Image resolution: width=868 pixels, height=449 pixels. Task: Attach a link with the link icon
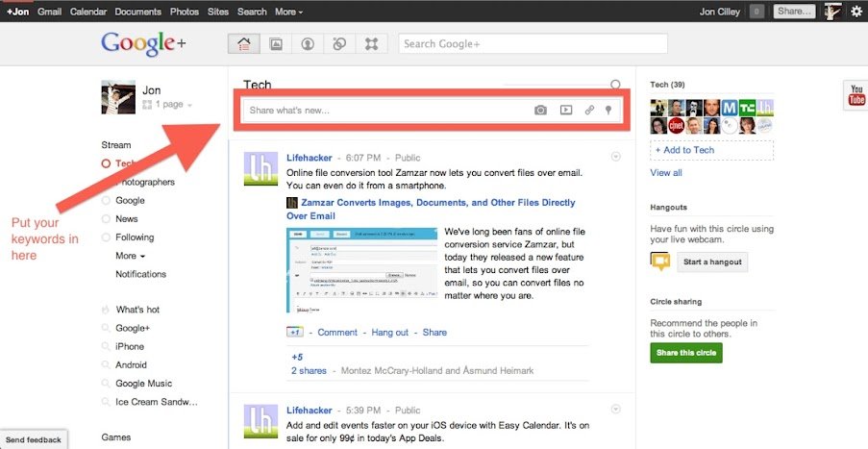(x=589, y=111)
